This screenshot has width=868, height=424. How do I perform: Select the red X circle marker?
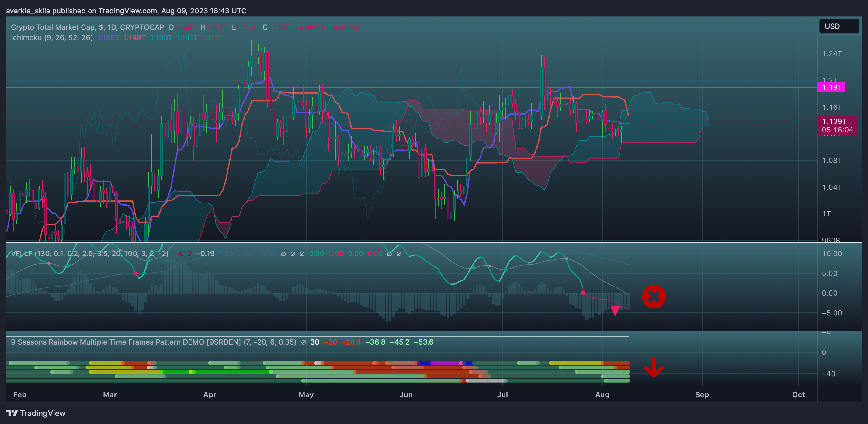coord(654,297)
